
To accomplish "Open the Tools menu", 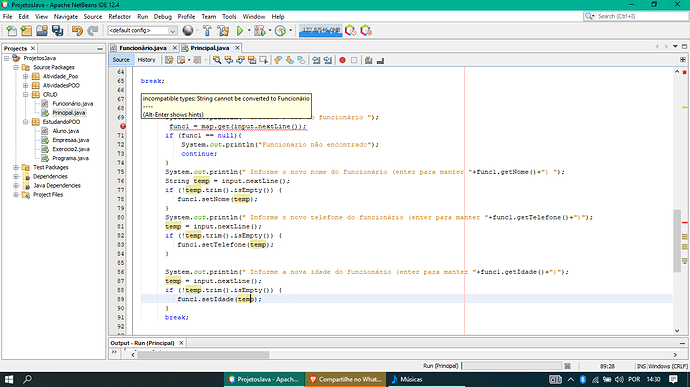I will 229,16.
